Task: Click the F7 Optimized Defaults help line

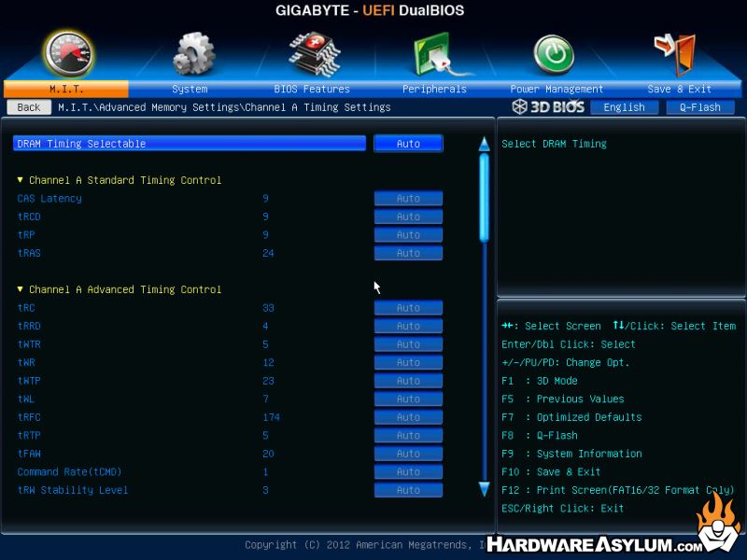Action: pyautogui.click(x=571, y=417)
